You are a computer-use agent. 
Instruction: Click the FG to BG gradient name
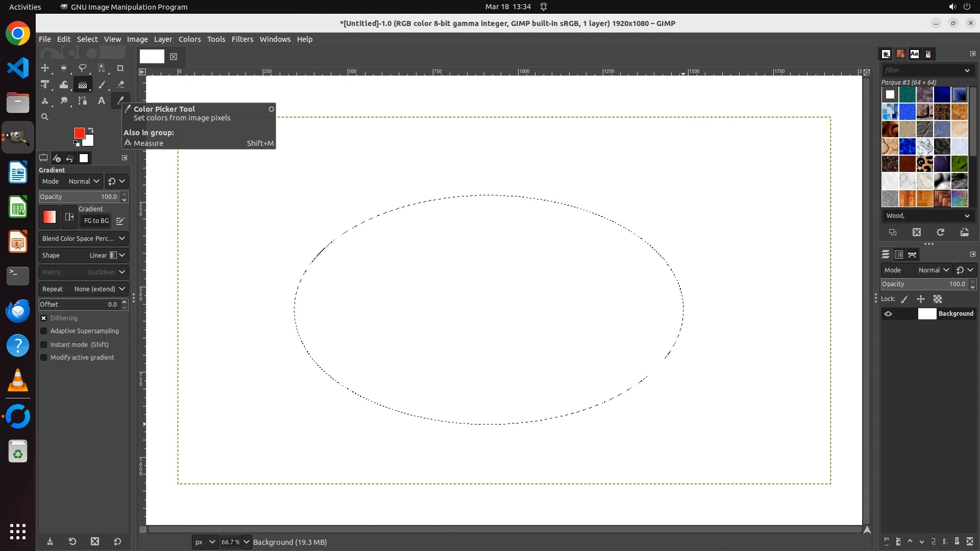[96, 221]
